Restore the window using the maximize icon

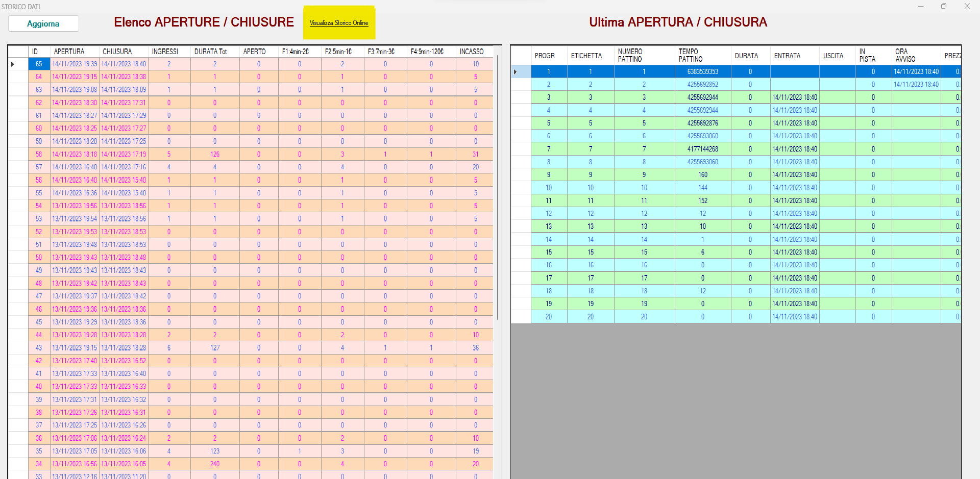pyautogui.click(x=943, y=6)
